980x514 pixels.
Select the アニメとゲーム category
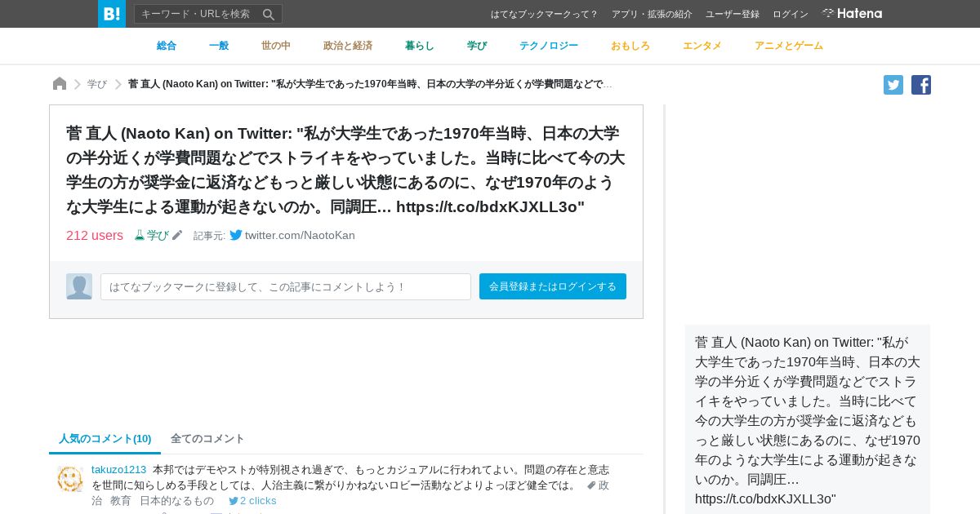[x=789, y=46]
